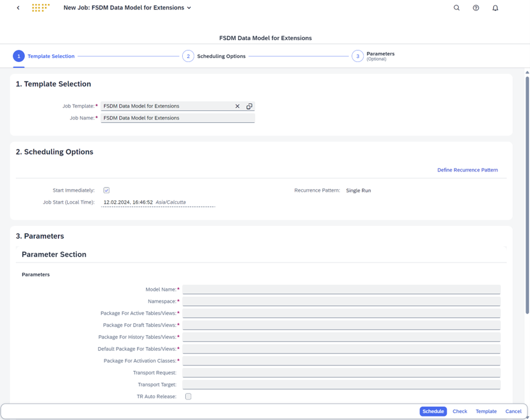Switch to the Scheduling Options step
The width and height of the screenshot is (530, 420).
tap(189, 56)
